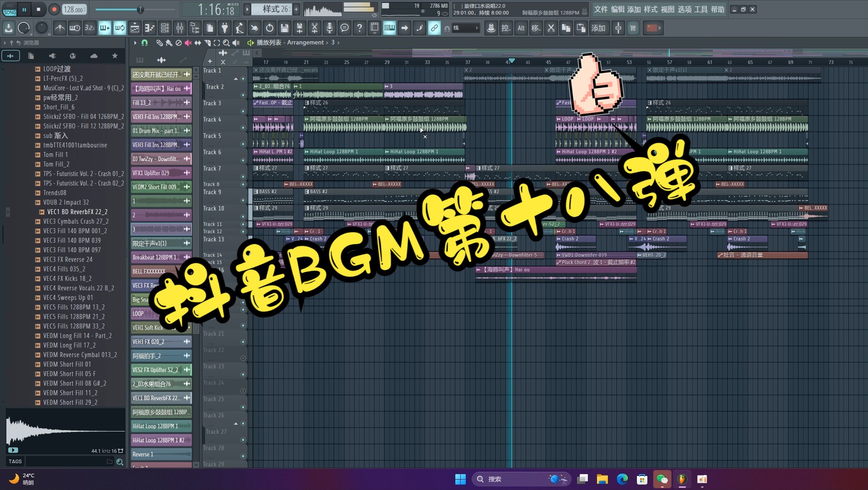This screenshot has width=868, height=490.
Task: Click the 移.. toolbar button
Action: (536, 28)
